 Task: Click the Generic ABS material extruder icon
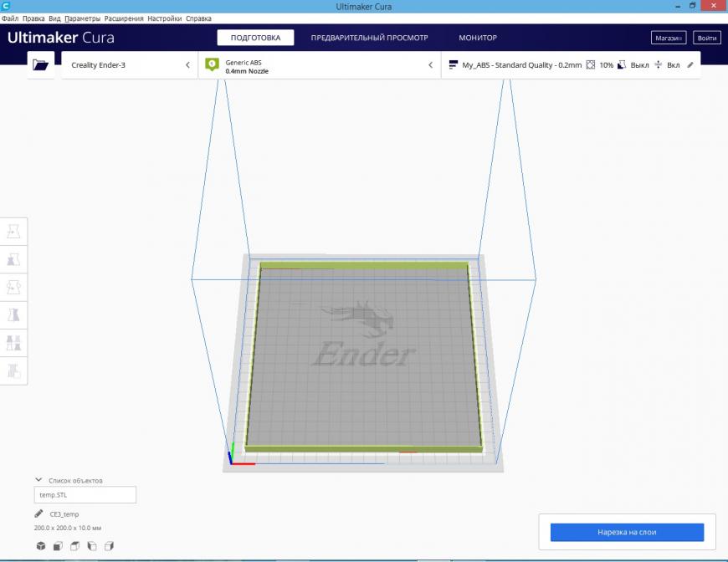tap(213, 64)
